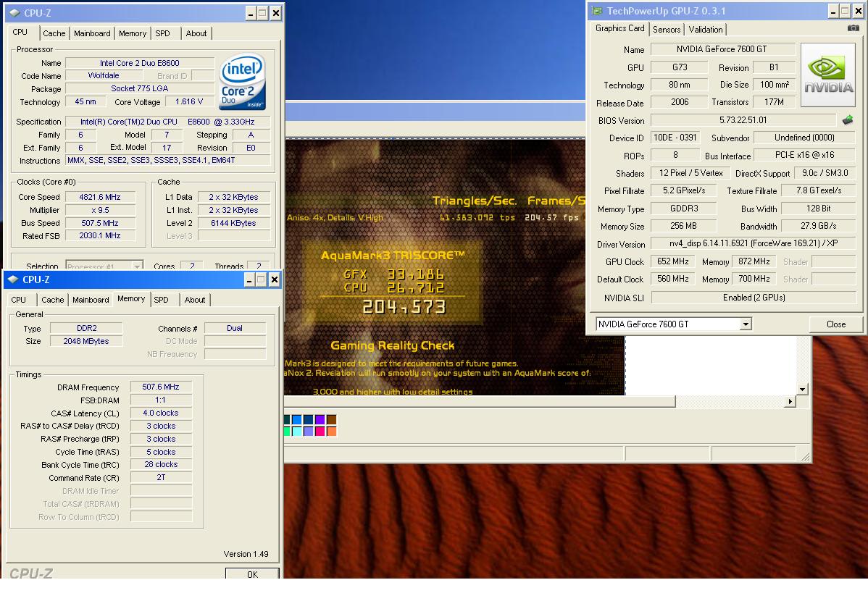
Task: Click the Package value Socket 775 LGA
Action: tap(140, 88)
